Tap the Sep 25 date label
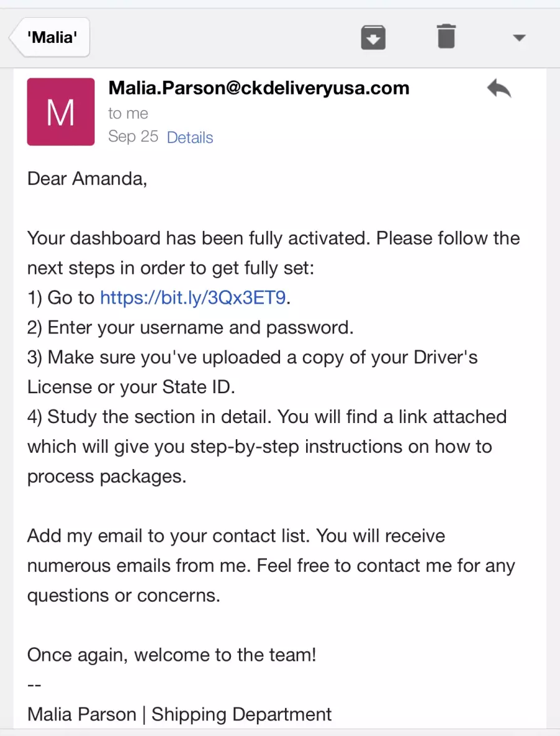560x736 pixels. [x=133, y=137]
